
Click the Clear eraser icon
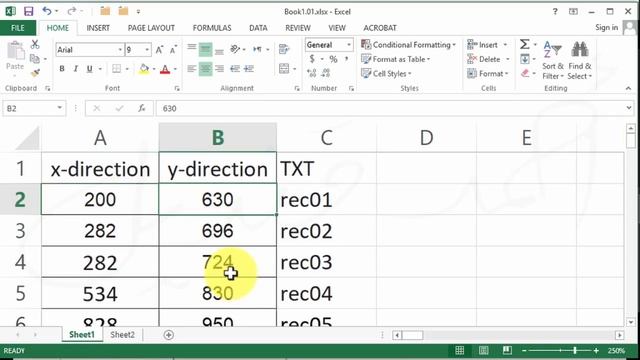[525, 73]
